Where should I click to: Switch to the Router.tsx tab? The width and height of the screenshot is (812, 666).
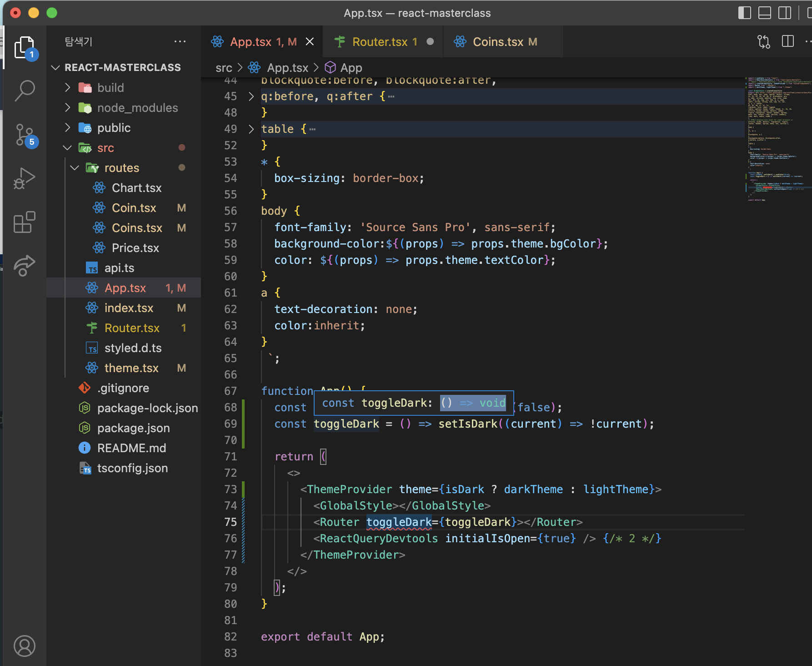click(x=380, y=42)
